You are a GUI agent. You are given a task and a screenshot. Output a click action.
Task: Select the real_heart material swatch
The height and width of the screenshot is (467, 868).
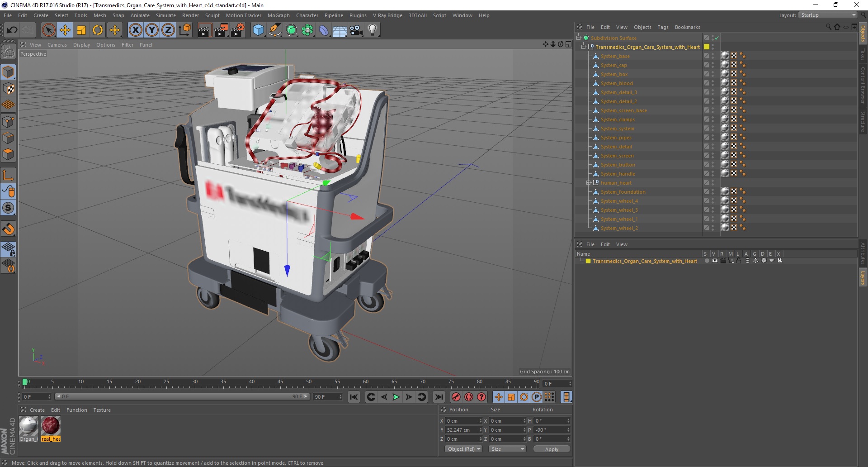51,426
